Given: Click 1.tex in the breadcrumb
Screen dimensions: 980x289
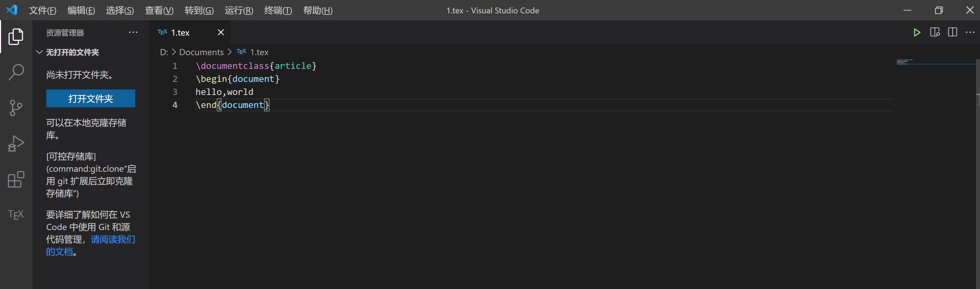Looking at the screenshot, I should point(259,52).
